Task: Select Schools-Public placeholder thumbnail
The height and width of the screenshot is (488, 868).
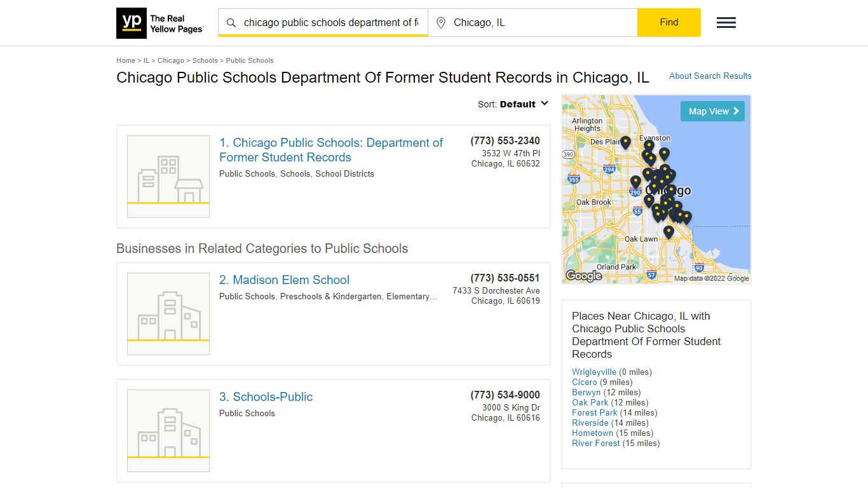Action: point(168,431)
